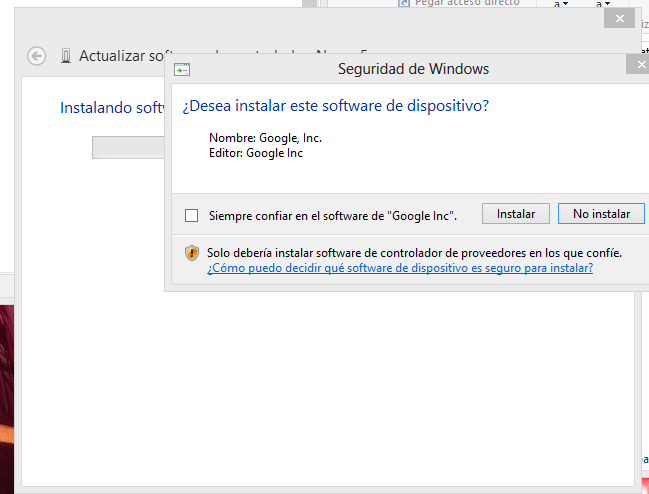Enable always trust software from Google Inc
This screenshot has height=494, width=649.
pos(192,215)
